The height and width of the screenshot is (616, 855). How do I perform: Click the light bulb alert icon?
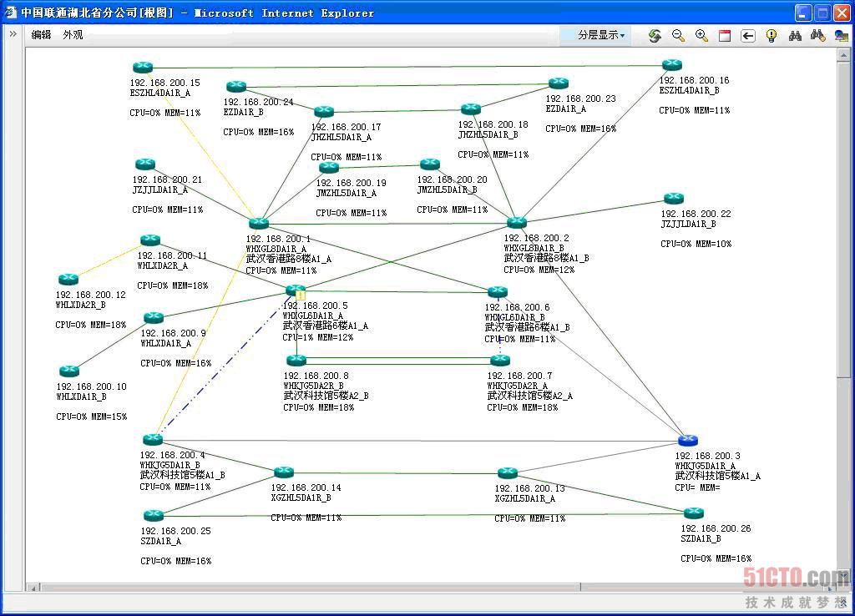771,36
